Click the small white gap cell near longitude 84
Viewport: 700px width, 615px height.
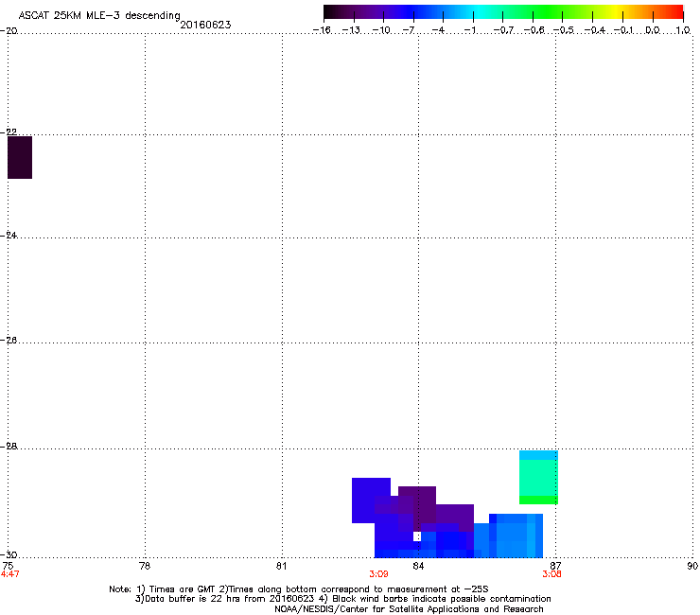417,536
